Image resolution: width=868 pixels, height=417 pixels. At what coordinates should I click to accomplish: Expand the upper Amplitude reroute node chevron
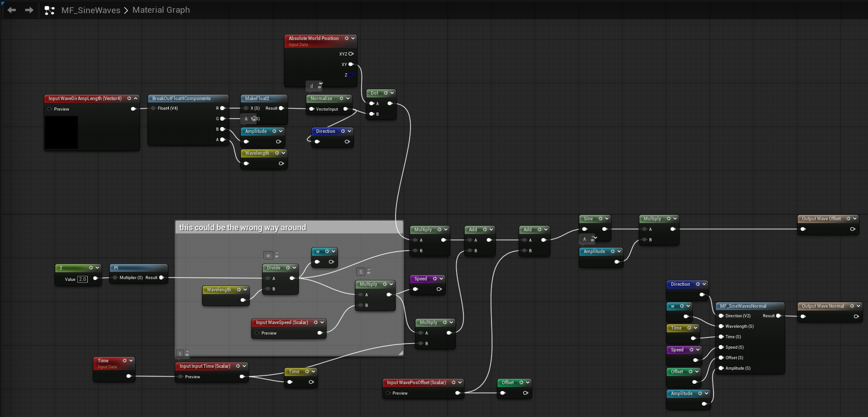click(x=281, y=131)
